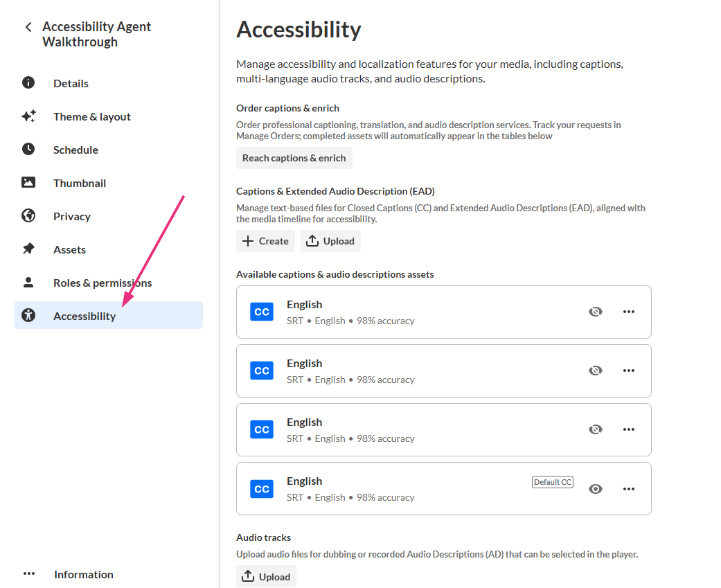Click the Reach captions & enrich button
Viewport: 721px width, 588px height.
click(x=294, y=158)
